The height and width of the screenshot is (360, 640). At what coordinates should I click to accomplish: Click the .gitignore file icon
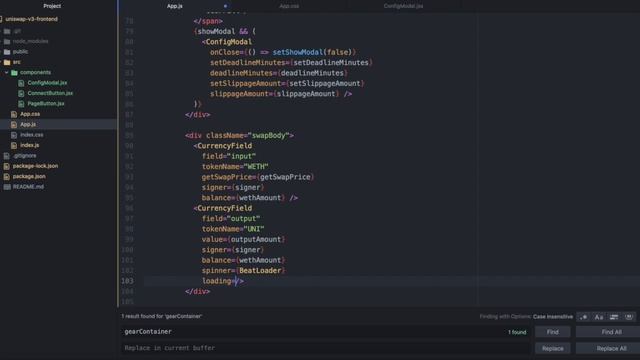click(7, 156)
